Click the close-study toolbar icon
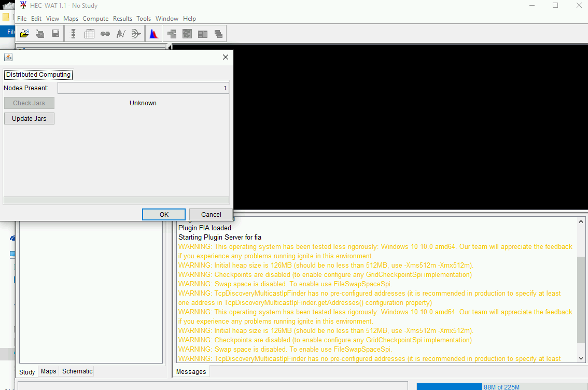 coord(40,33)
